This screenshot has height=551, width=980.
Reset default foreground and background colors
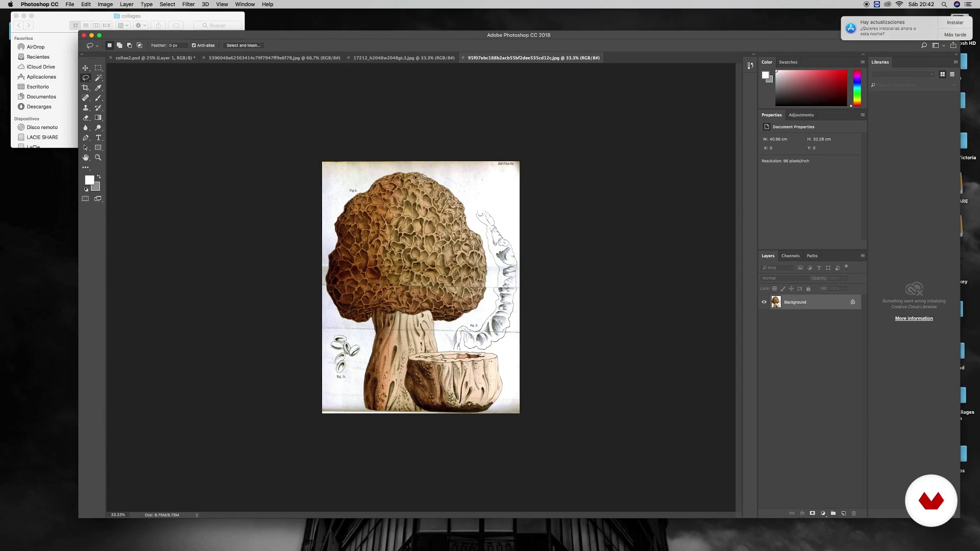click(86, 189)
